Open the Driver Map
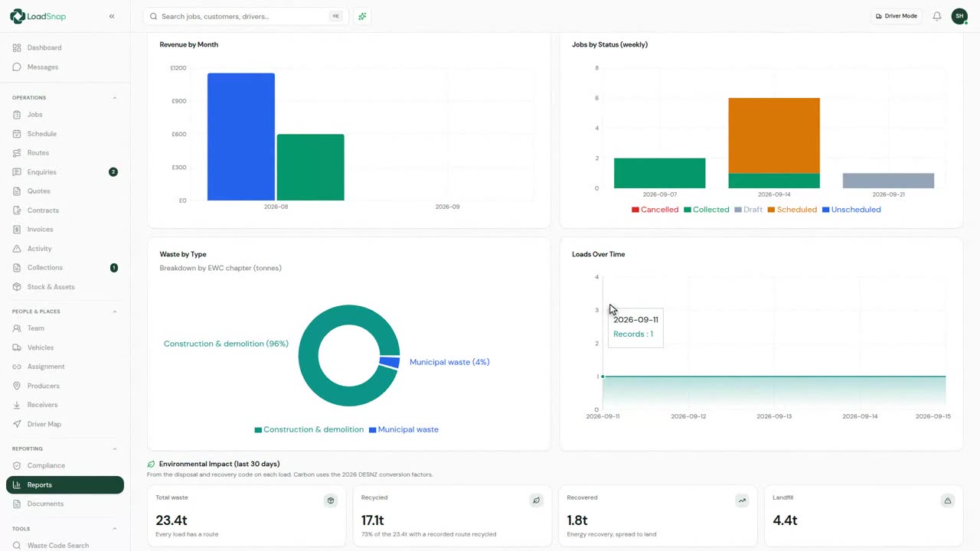This screenshot has height=551, width=980. pyautogui.click(x=65, y=423)
